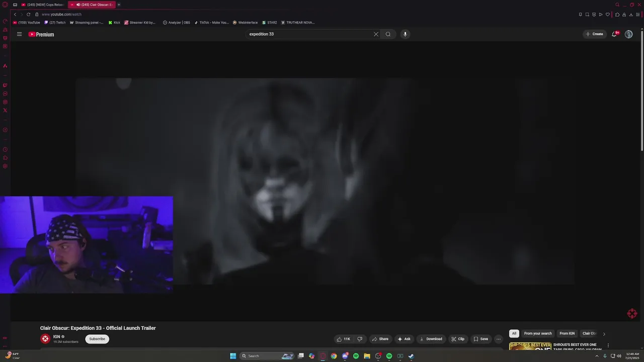Viewport: 644px width, 362px height.
Task: Open Steam from the taskbar
Action: 411,356
